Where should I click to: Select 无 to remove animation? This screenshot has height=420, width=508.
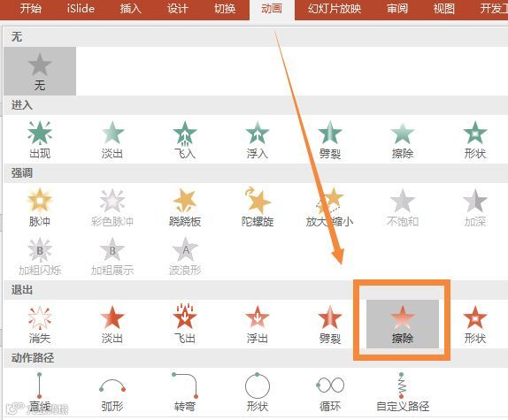40,72
